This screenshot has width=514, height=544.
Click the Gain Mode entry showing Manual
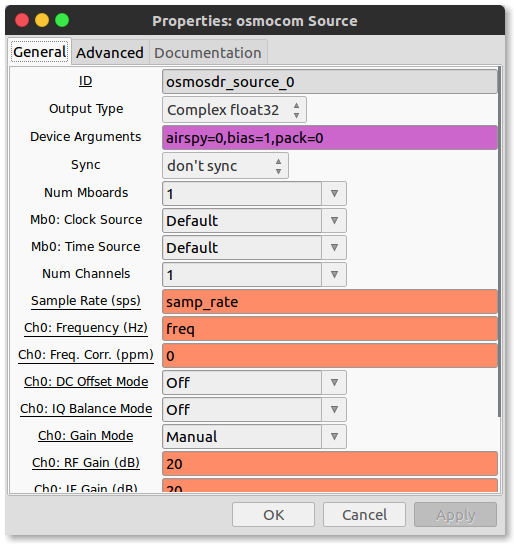click(242, 437)
